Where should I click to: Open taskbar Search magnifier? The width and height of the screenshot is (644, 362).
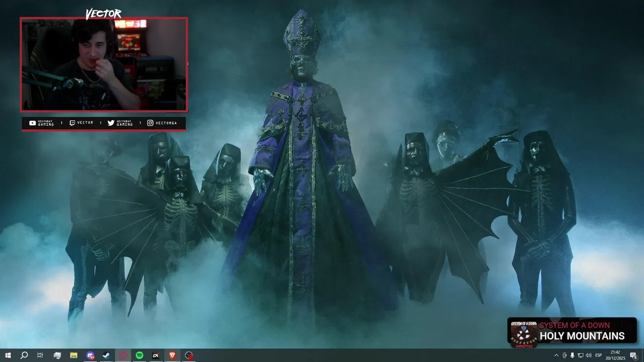click(x=24, y=355)
